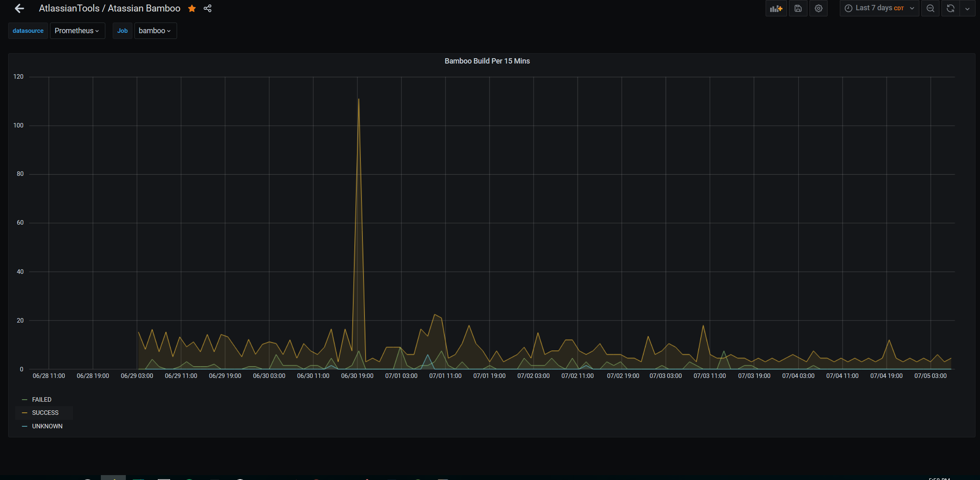The image size is (980, 480).
Task: Toggle the FAILED series in legend
Action: tap(42, 399)
